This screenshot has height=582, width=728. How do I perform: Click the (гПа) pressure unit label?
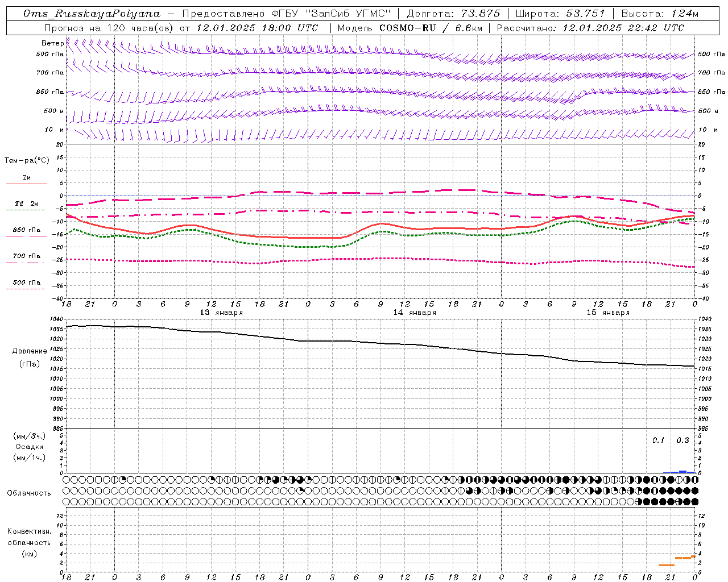click(30, 364)
